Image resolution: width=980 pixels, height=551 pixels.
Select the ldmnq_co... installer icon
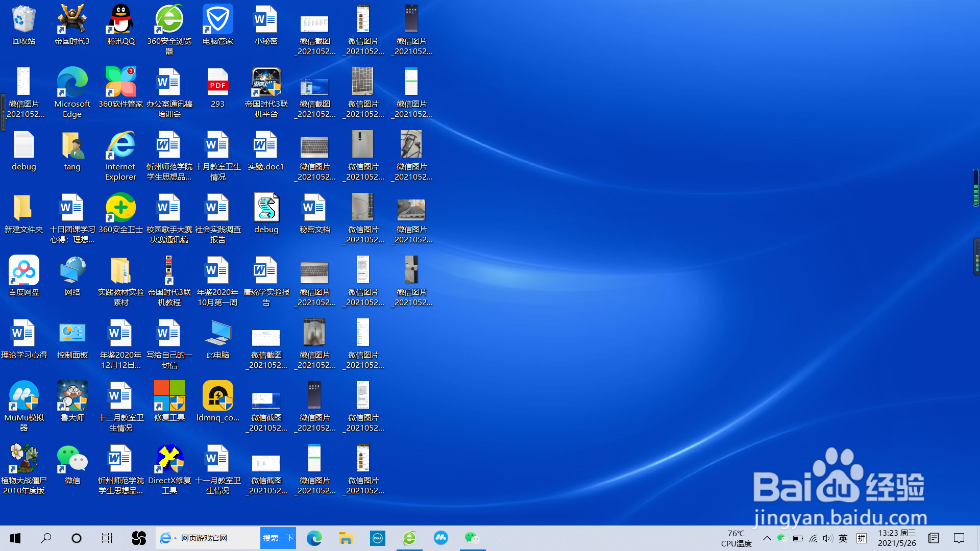coord(217,402)
